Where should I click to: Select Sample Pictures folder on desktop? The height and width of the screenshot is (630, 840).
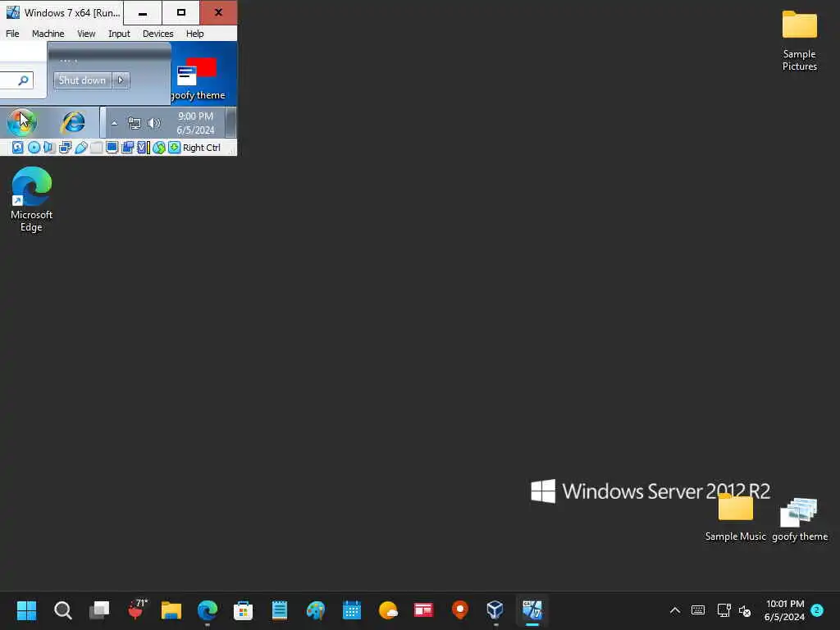pyautogui.click(x=799, y=41)
